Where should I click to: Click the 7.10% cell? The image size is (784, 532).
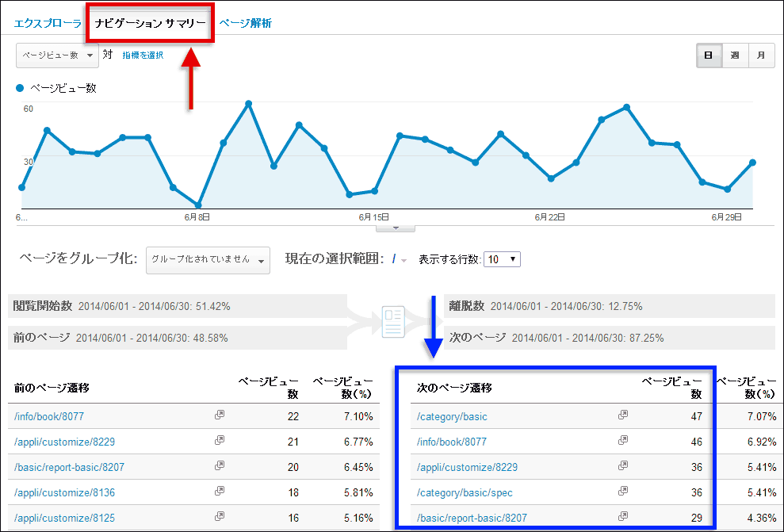point(358,416)
